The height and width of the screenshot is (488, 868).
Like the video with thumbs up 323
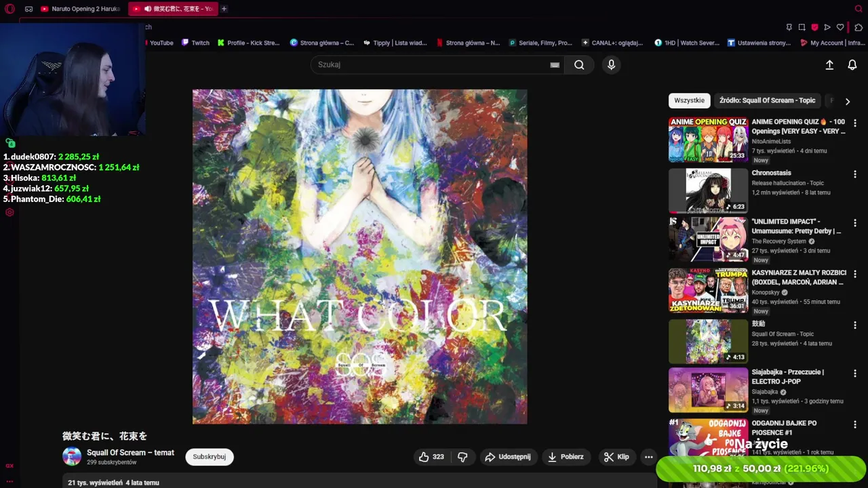tap(432, 457)
